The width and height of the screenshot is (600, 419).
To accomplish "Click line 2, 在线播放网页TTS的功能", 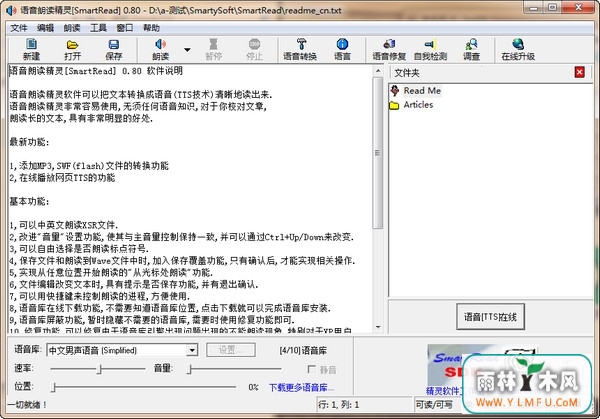I will (x=62, y=178).
